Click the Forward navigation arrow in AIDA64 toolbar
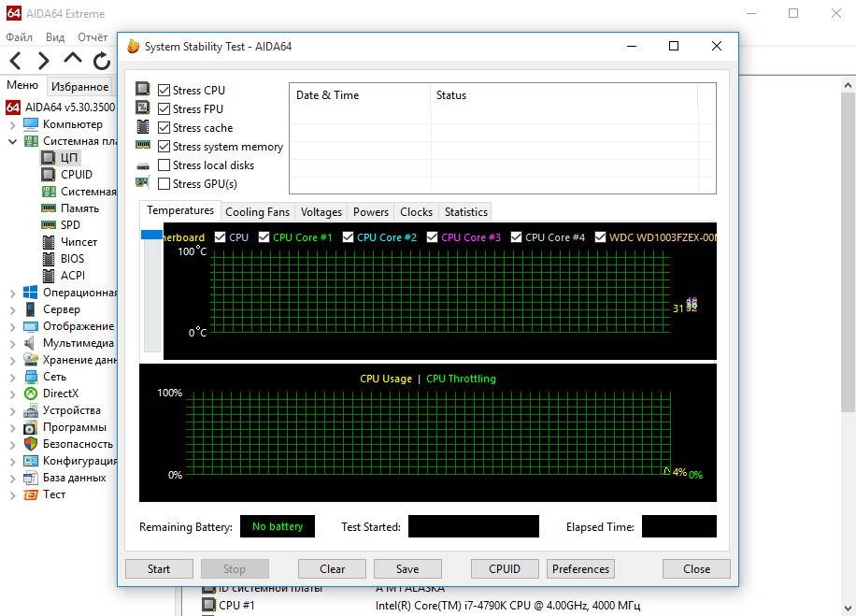This screenshot has height=616, width=856. click(44, 60)
